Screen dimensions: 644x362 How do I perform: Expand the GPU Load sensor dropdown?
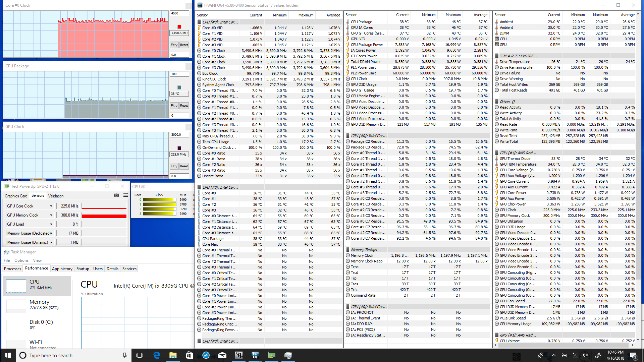coord(51,224)
